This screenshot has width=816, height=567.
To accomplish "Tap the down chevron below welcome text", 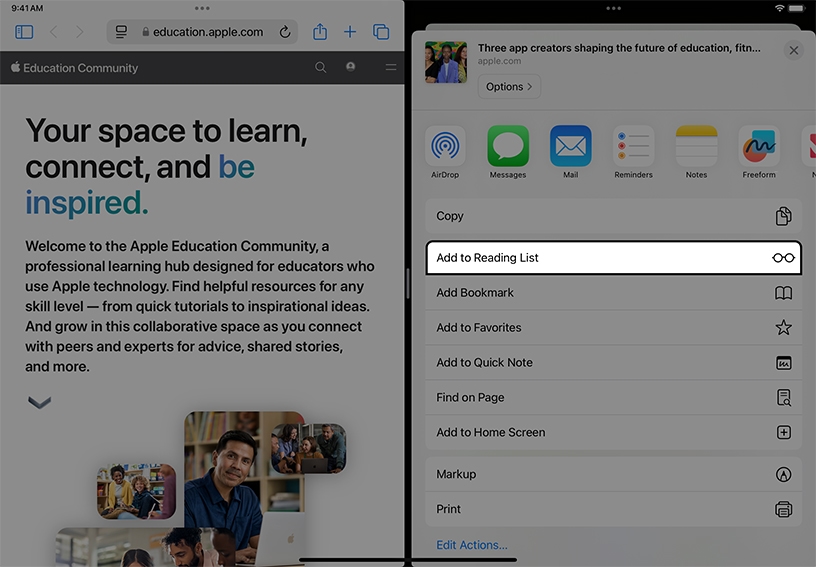I will pos(39,403).
